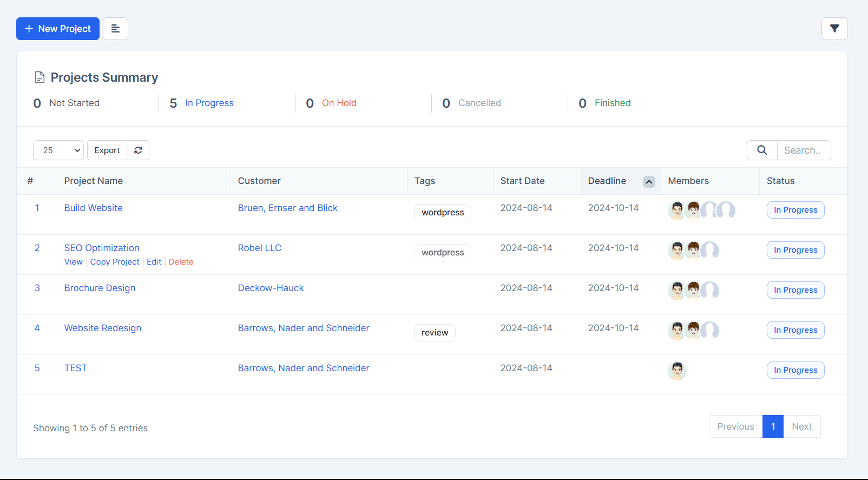Click Copy Project under SEO Optimization
The image size is (868, 480).
pos(115,262)
